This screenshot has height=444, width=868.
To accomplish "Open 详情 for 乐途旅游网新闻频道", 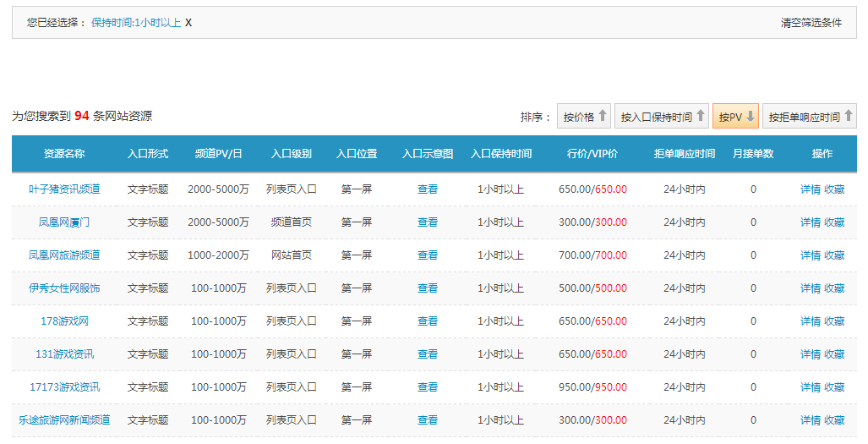I will pos(811,419).
